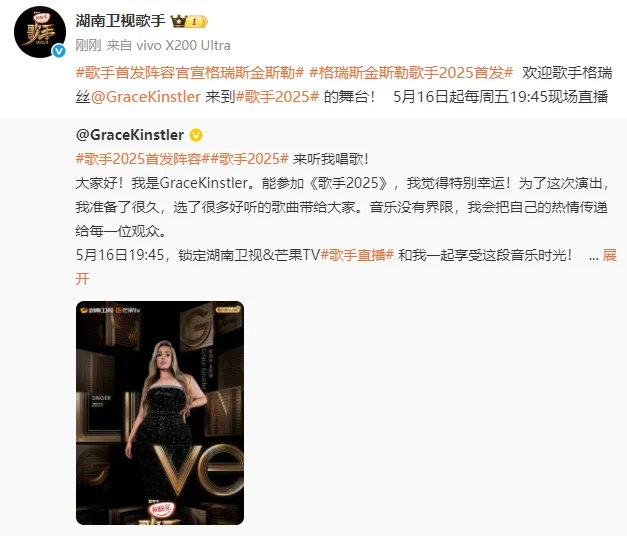The height and width of the screenshot is (536, 627).
Task: Click the 刚刚 post timestamp
Action: pyautogui.click(x=88, y=45)
